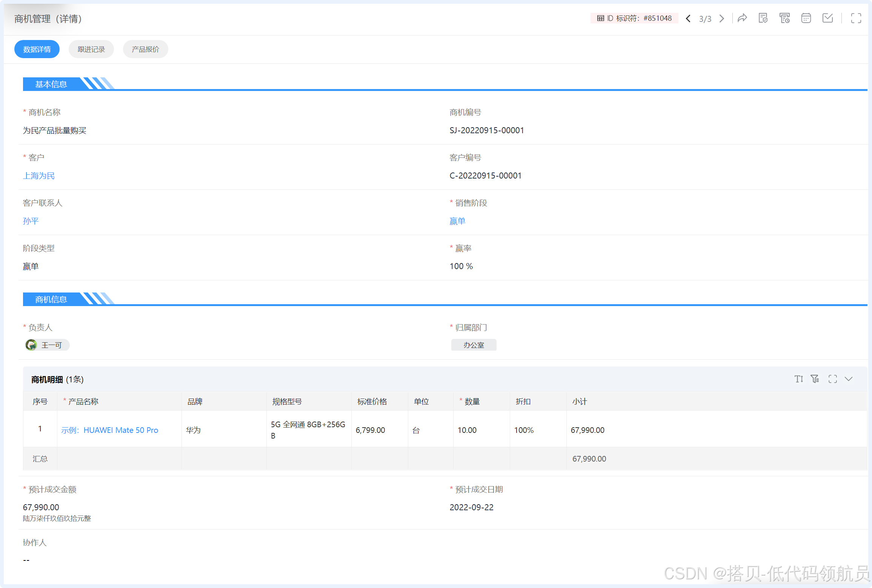
Task: Expand record to fullscreen via header icon
Action: [x=856, y=18]
